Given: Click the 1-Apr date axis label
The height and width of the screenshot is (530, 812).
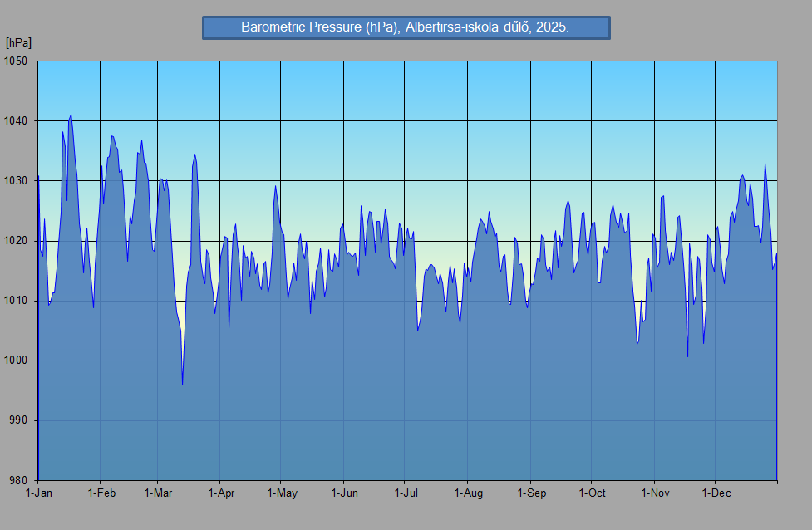Looking at the screenshot, I should coord(220,493).
